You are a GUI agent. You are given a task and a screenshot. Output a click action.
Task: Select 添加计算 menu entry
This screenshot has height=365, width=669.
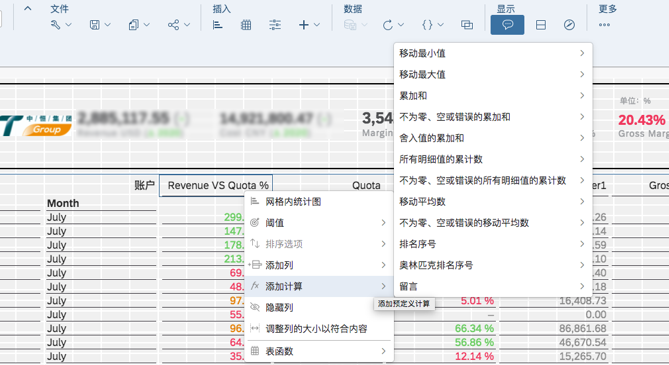click(x=319, y=286)
